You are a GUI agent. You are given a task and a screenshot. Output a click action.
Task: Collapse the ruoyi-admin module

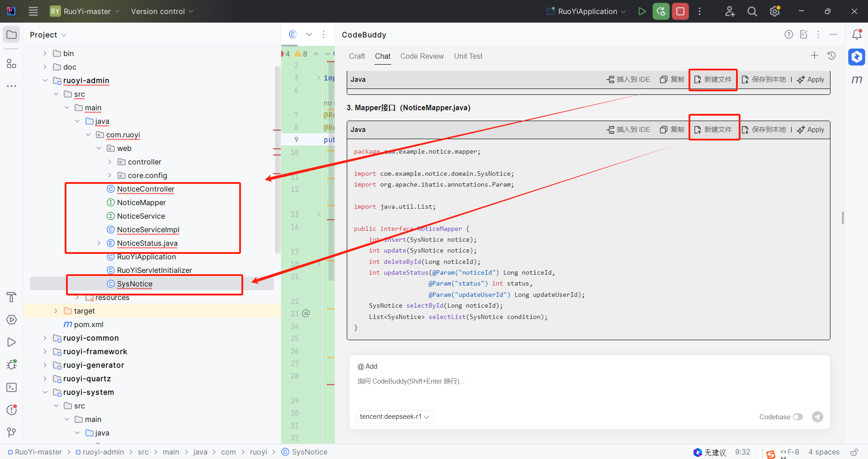point(45,80)
